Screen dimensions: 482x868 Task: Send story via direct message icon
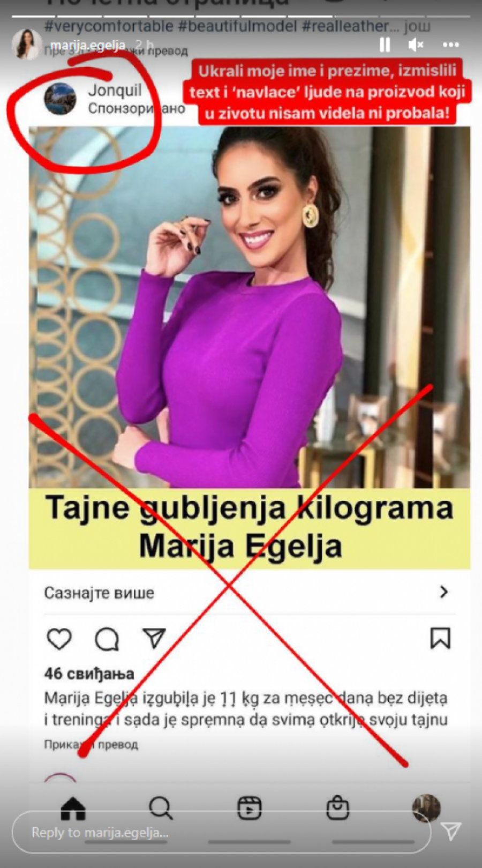[x=451, y=831]
